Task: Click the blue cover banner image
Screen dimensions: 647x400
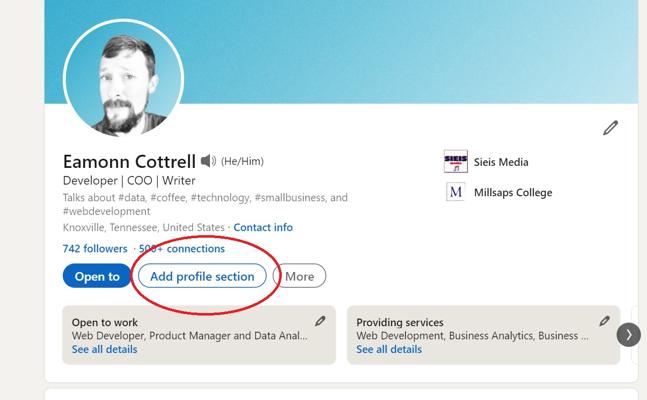Action: 420,50
